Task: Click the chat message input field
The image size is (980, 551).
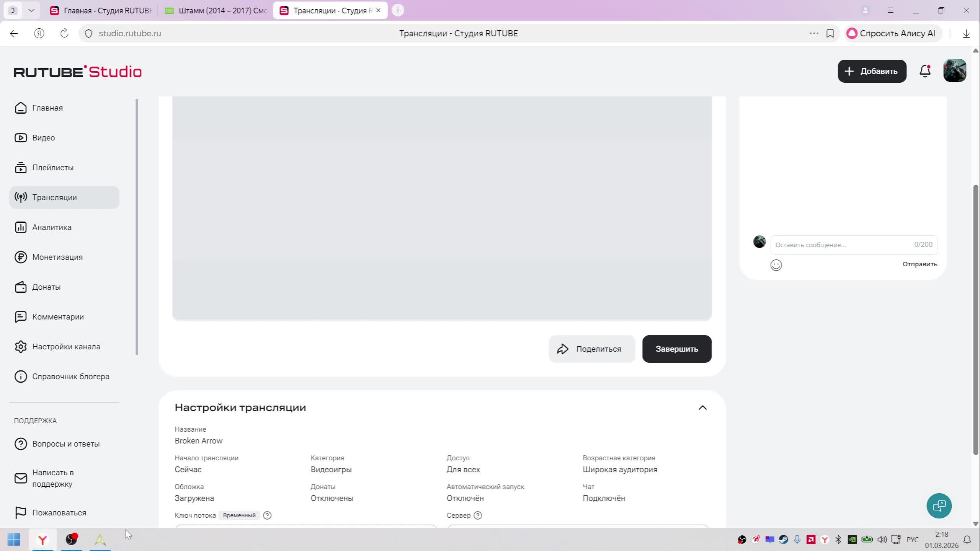Action: tap(842, 245)
